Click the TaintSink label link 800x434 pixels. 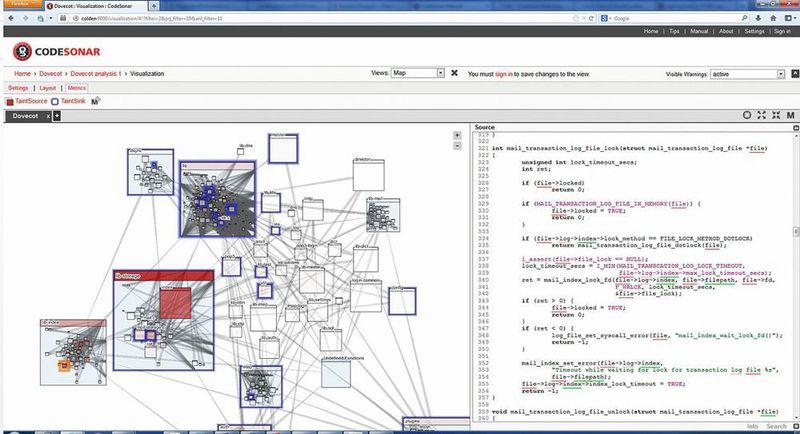73,101
